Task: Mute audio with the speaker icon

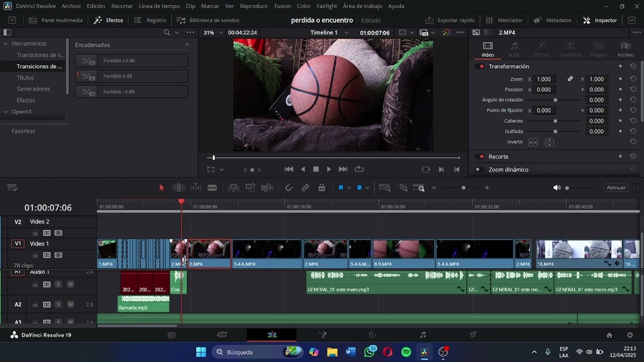Action: 556,188
